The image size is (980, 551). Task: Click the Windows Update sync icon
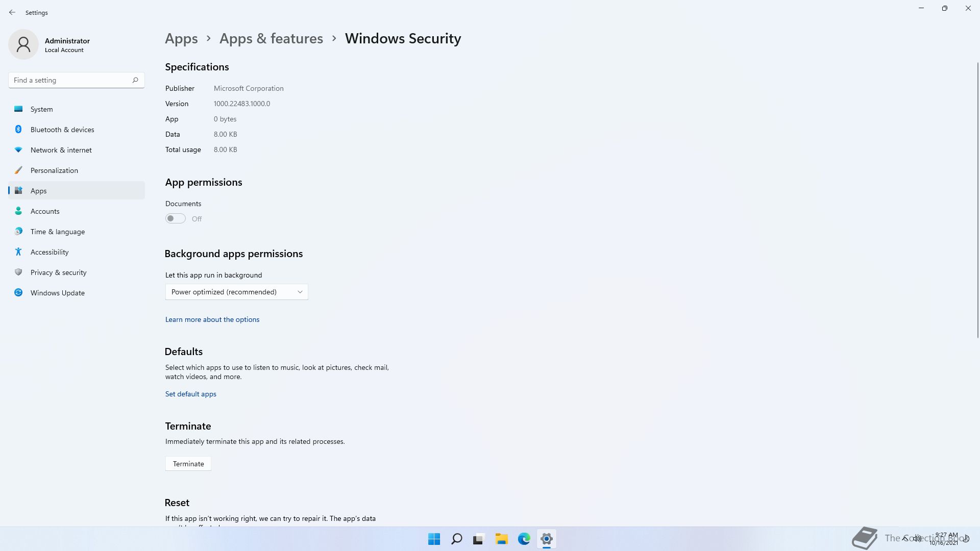(x=18, y=292)
